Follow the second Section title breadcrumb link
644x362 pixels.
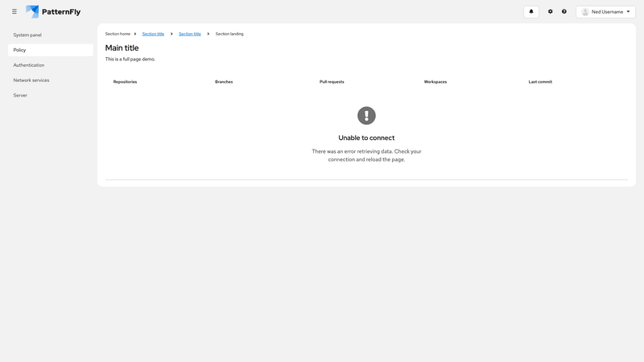(x=190, y=34)
